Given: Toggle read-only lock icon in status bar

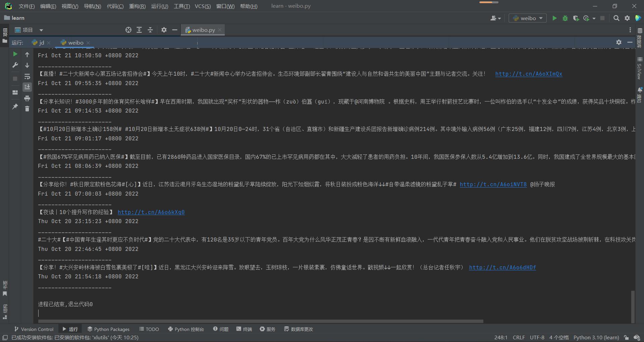Looking at the screenshot, I should pyautogui.click(x=626, y=338).
